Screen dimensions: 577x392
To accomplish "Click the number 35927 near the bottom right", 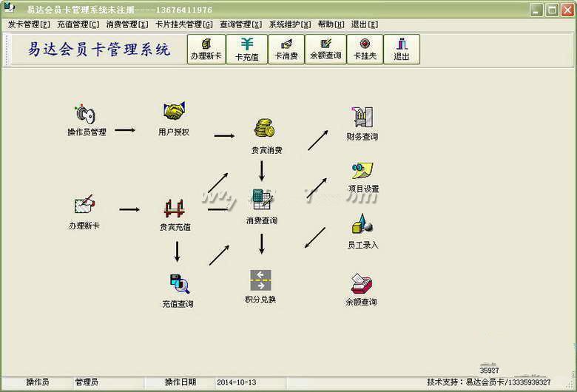I will click(x=490, y=371).
